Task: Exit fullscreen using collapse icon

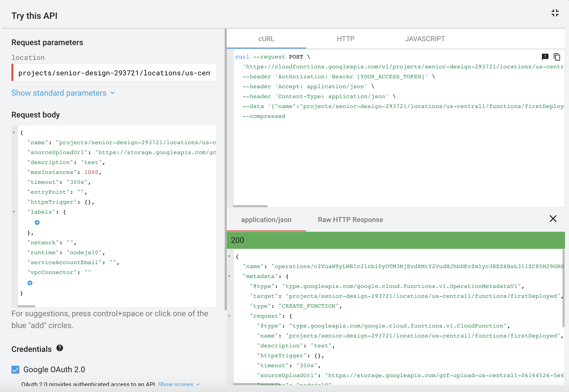Action: coord(555,13)
